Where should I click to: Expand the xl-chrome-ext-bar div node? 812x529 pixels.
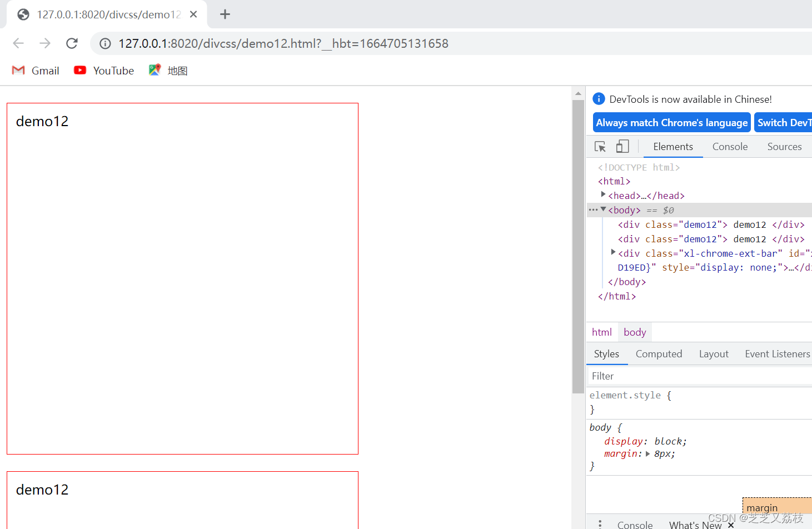(x=613, y=252)
